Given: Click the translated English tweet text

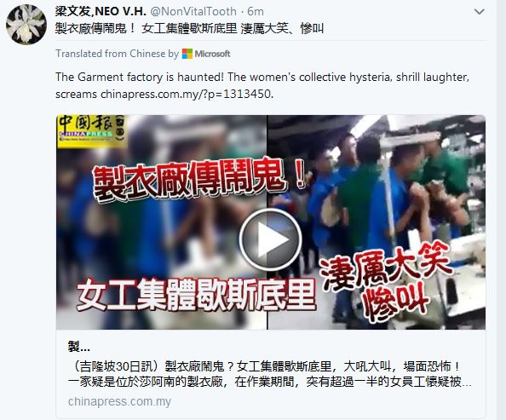Looking at the screenshot, I should [262, 85].
